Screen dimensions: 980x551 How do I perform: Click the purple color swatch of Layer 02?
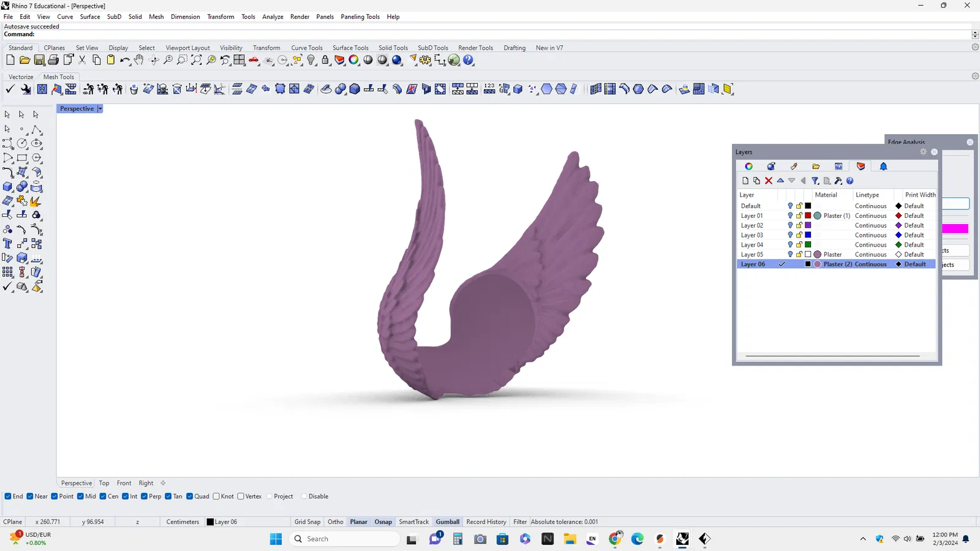[x=808, y=225]
